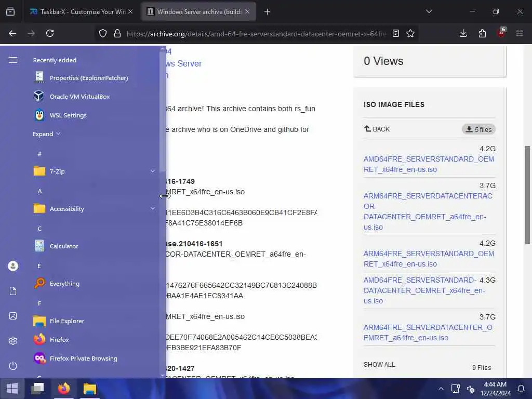Open Task View from the taskbar
Screen dimensions: 532x399
coord(37,389)
